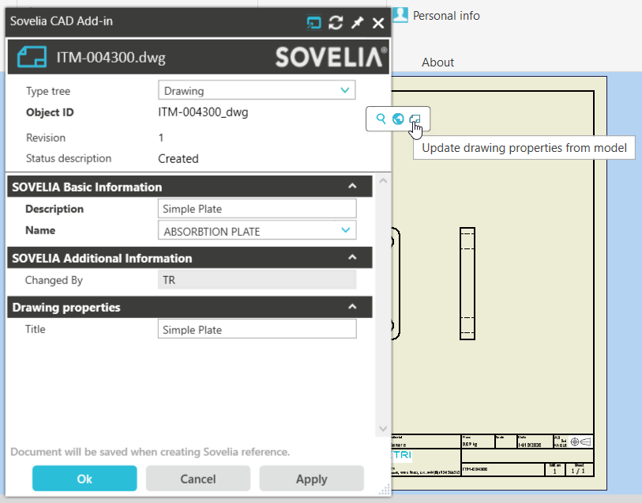Click the drawing file icon beside ITM-004300.dwg
Viewport: 642px width, 503px height.
click(32, 56)
